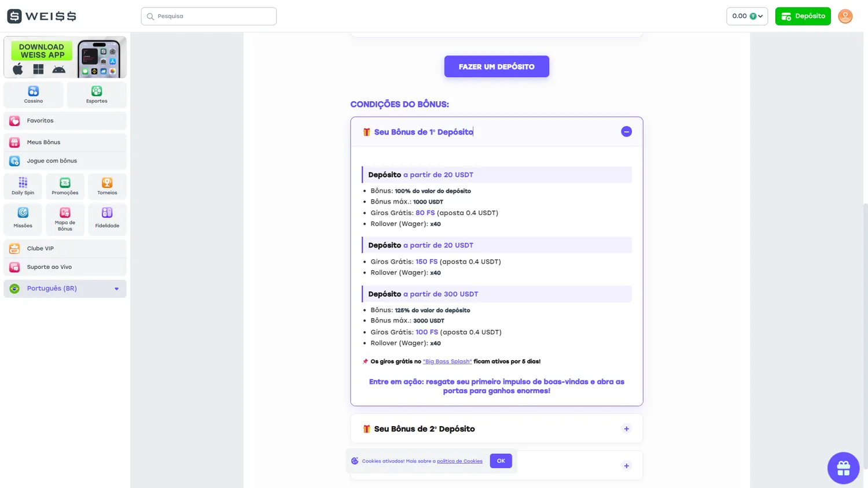Click the page's vertical scrollbar thumb
Viewport: 868px width, 488px height.
866,335
